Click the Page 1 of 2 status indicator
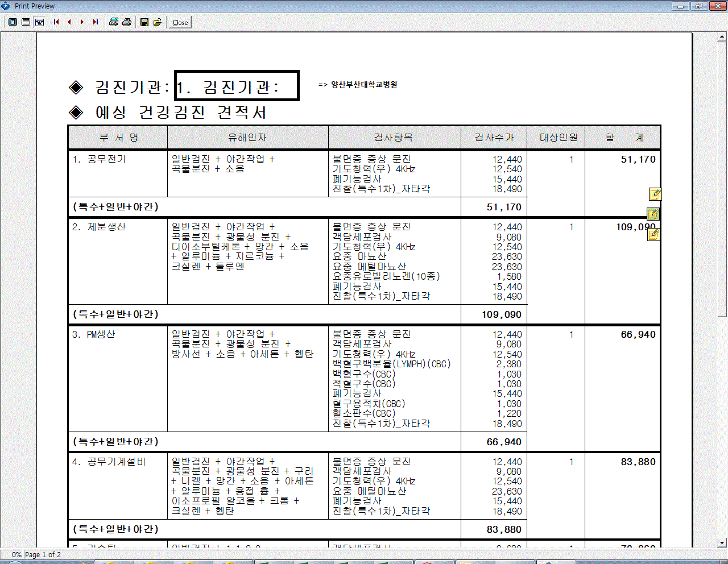The image size is (728, 564). click(x=43, y=555)
